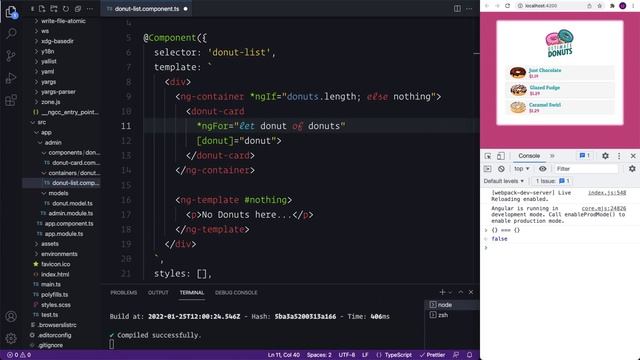640x360 pixels.
Task: Open the Source Control view
Action: click(x=11, y=56)
